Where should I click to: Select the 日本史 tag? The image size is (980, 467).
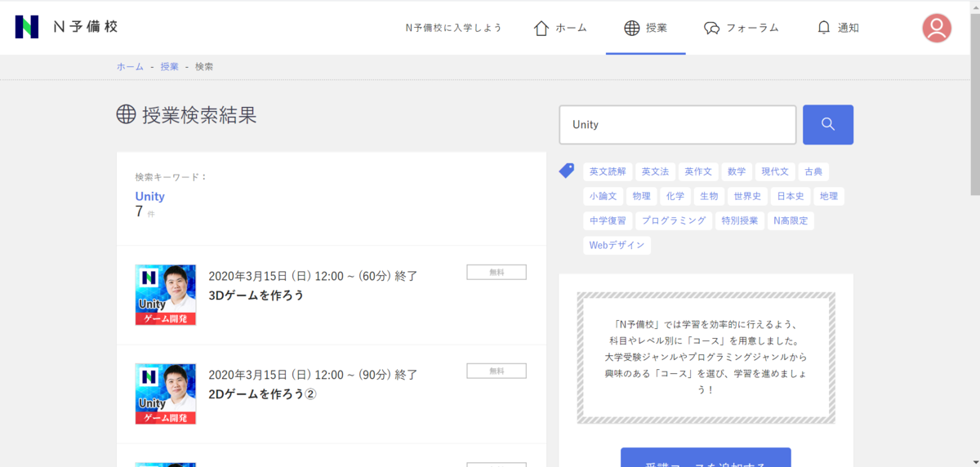tap(791, 196)
